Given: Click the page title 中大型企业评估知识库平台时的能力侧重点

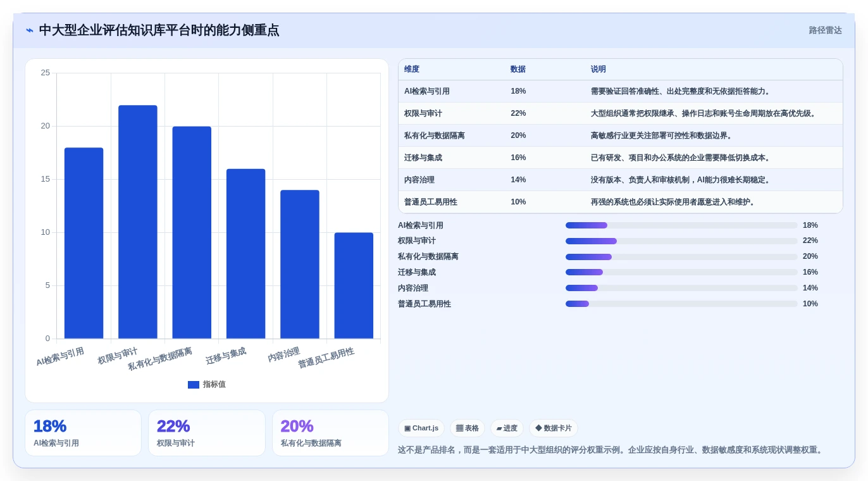Looking at the screenshot, I should point(159,30).
